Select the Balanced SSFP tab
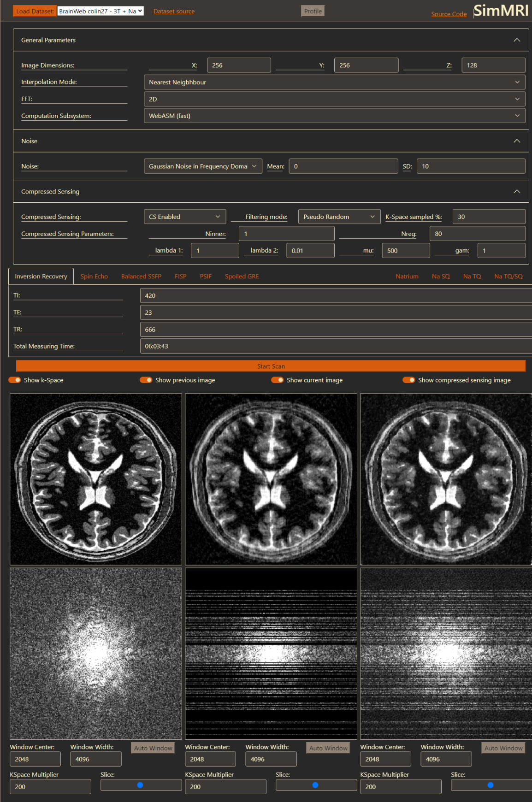The height and width of the screenshot is (802, 532). pyautogui.click(x=141, y=277)
